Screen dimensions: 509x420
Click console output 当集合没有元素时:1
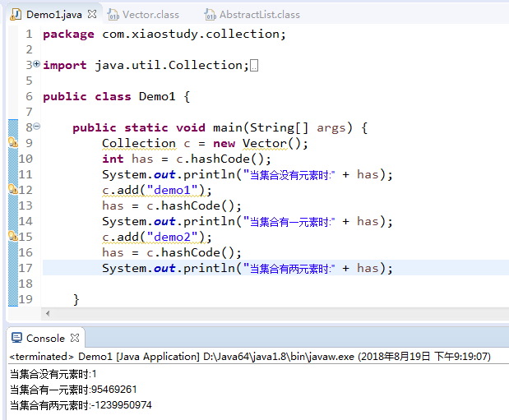tap(53, 374)
